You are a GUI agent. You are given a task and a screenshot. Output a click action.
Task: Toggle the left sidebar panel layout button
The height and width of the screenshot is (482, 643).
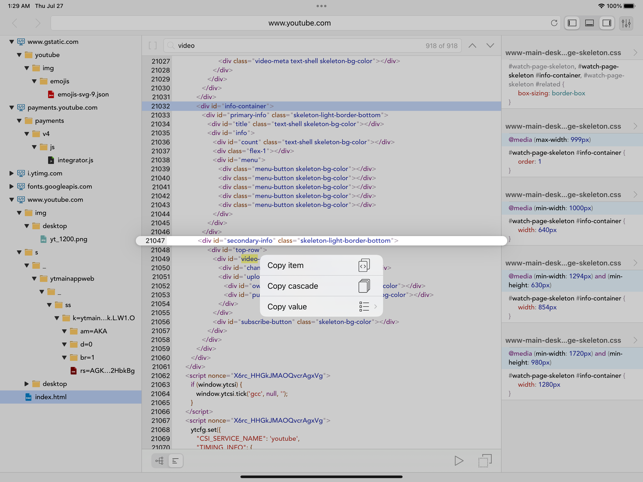[x=572, y=23]
